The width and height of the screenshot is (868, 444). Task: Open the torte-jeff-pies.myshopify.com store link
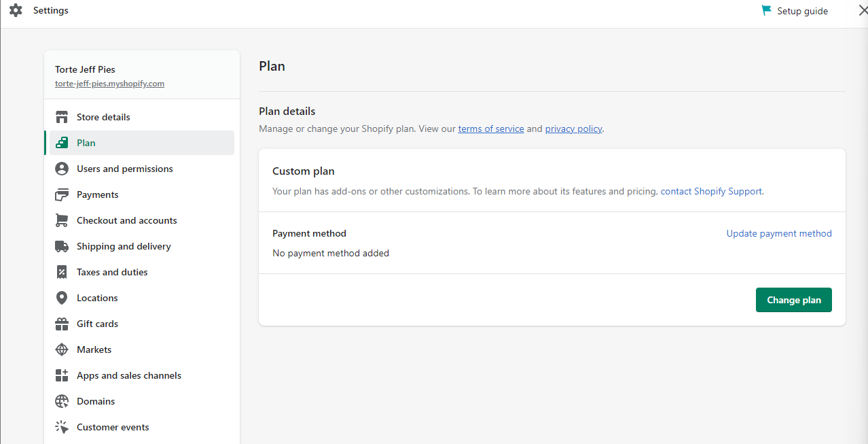pyautogui.click(x=109, y=84)
